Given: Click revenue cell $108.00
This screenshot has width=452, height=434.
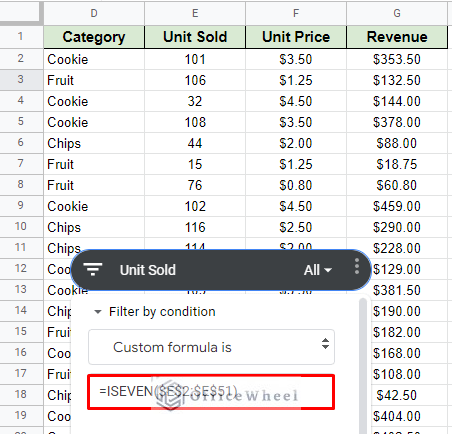Looking at the screenshot, I should point(409,374).
